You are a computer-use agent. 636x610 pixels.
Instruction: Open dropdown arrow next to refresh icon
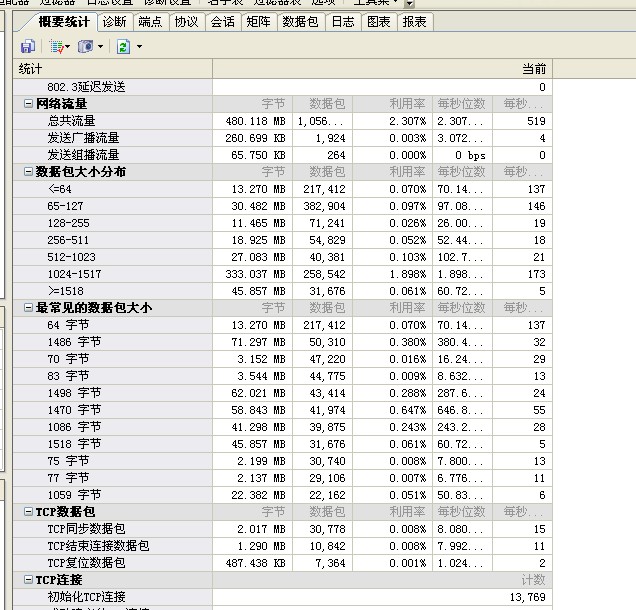click(x=139, y=47)
